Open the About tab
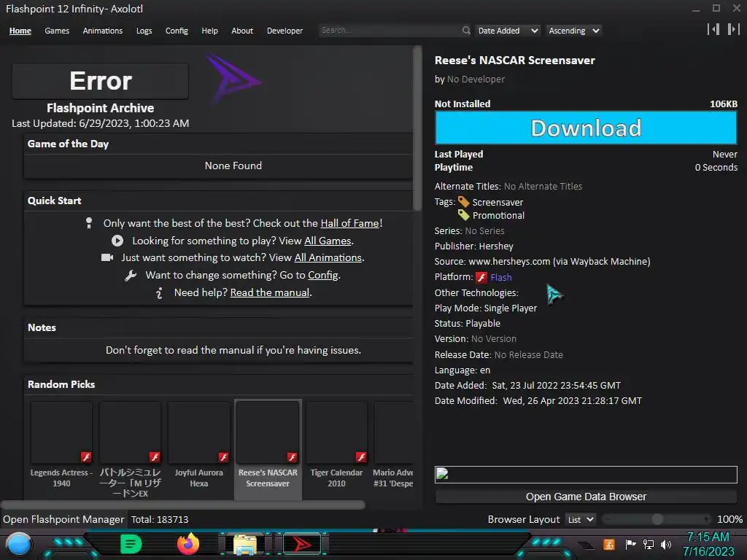 click(x=242, y=31)
